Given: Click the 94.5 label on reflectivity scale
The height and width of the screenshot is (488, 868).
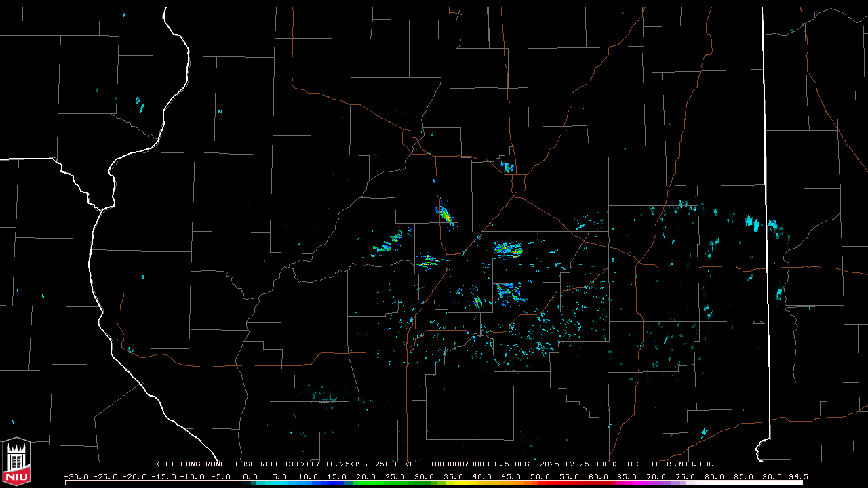Looking at the screenshot, I should 797,476.
